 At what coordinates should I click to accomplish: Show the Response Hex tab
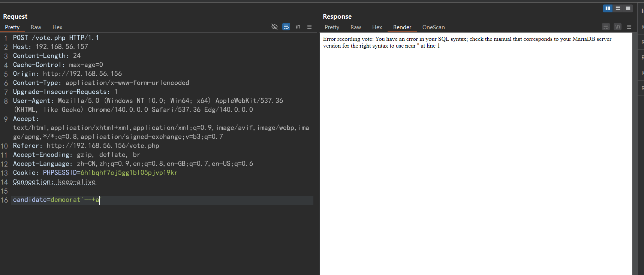point(377,27)
